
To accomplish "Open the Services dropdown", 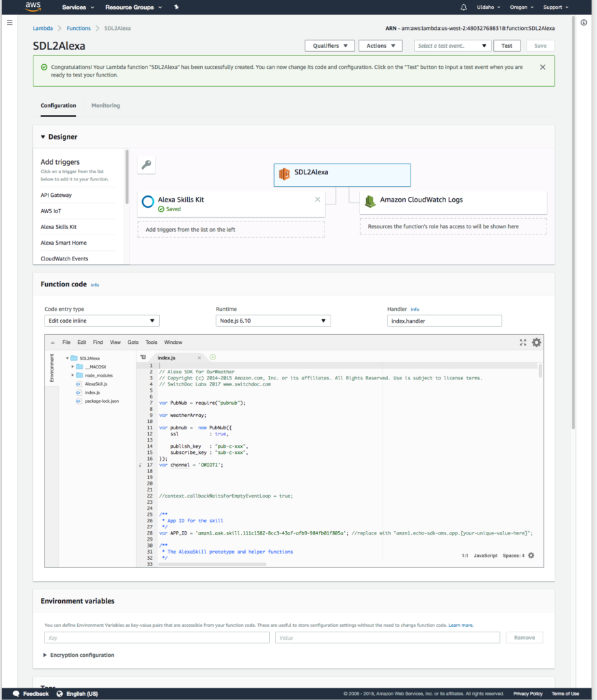I will (x=78, y=7).
